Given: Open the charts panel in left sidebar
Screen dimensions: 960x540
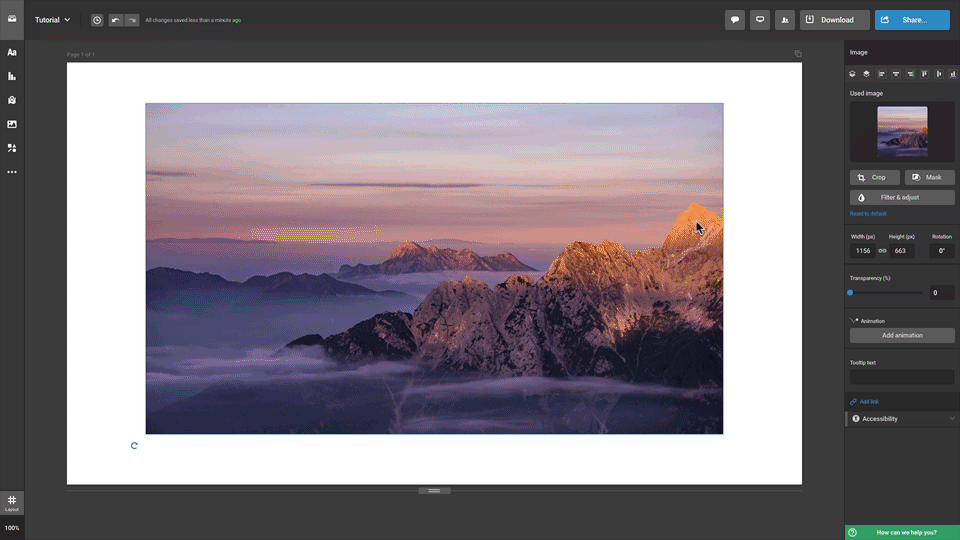Looking at the screenshot, I should [12, 76].
